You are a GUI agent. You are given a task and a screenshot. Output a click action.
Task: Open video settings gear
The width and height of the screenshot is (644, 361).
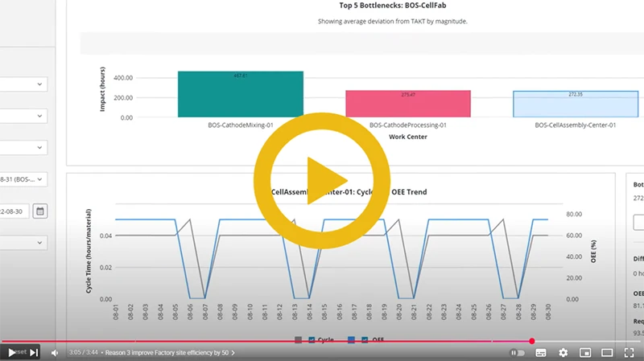pyautogui.click(x=563, y=353)
